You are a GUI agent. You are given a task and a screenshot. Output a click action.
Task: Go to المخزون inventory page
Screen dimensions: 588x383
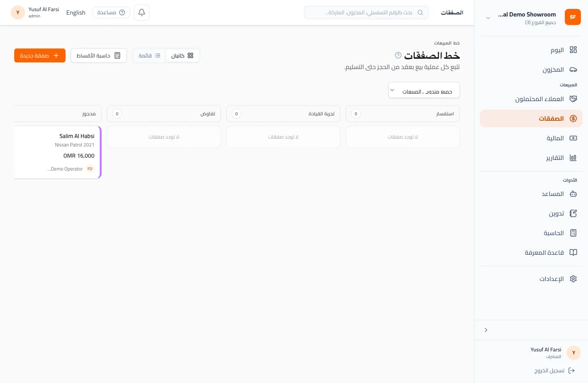[531, 69]
